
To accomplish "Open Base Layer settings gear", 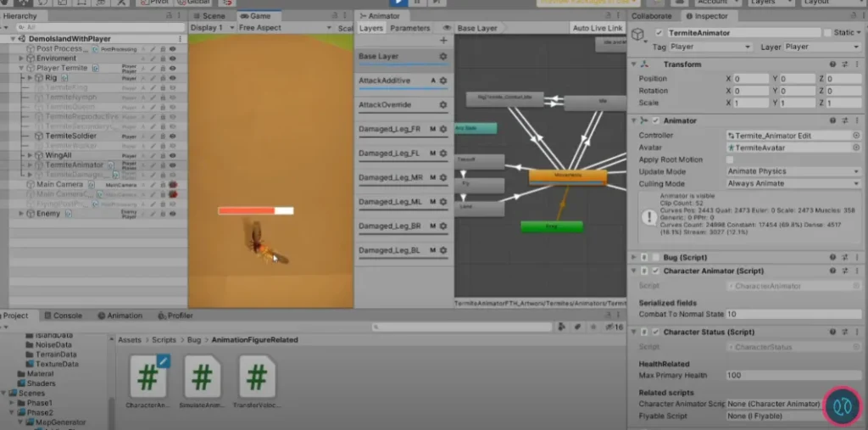I will (x=442, y=57).
